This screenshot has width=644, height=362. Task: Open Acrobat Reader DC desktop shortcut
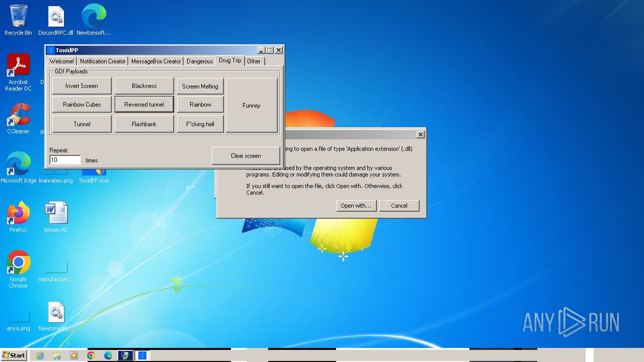[18, 73]
